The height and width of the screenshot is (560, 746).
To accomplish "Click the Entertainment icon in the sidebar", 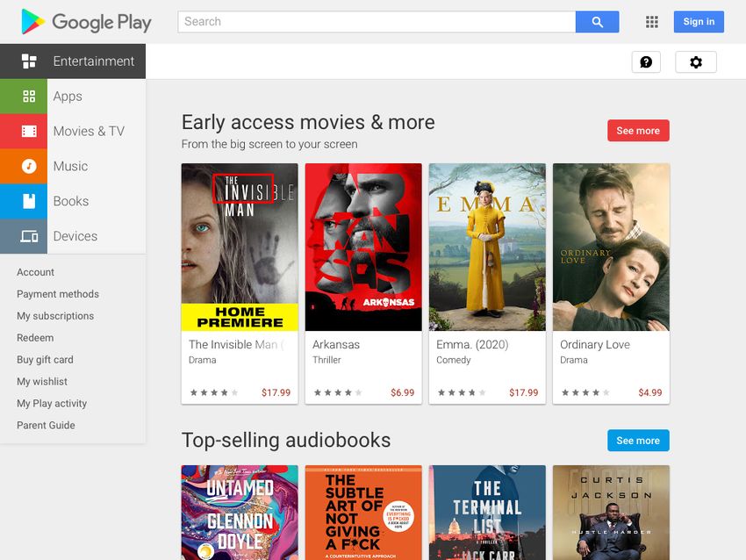I will tap(29, 61).
